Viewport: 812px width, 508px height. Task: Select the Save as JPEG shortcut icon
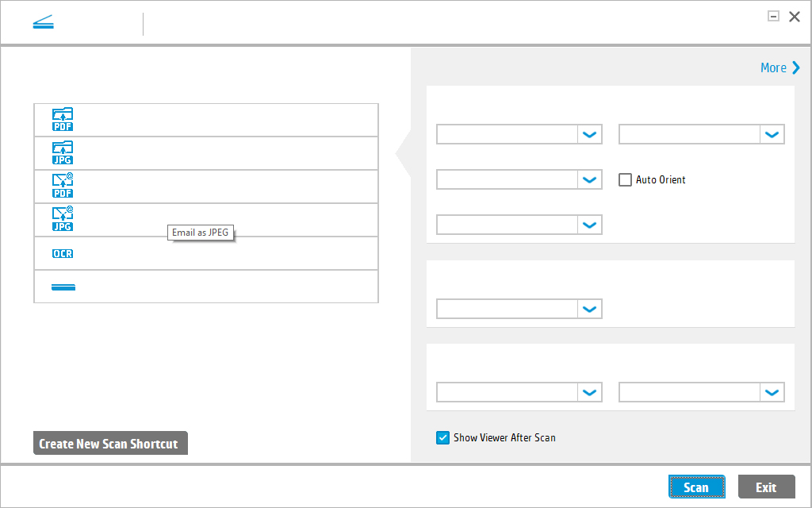click(x=63, y=152)
